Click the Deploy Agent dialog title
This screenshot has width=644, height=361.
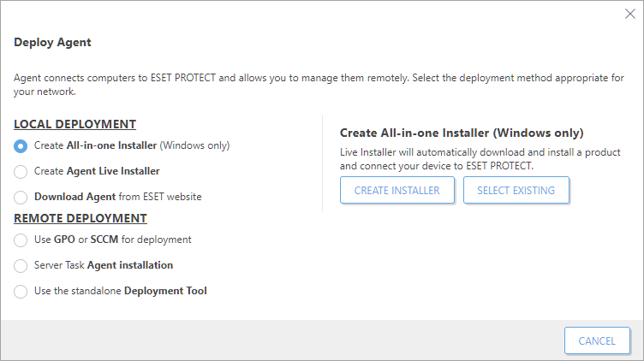click(x=52, y=43)
